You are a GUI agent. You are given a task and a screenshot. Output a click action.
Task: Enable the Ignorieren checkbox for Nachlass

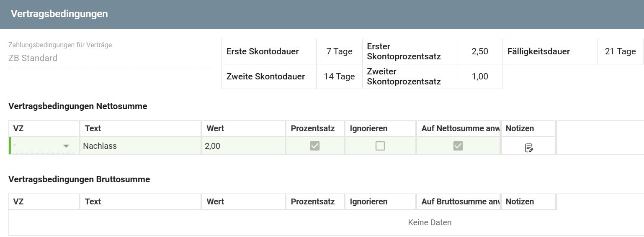380,146
